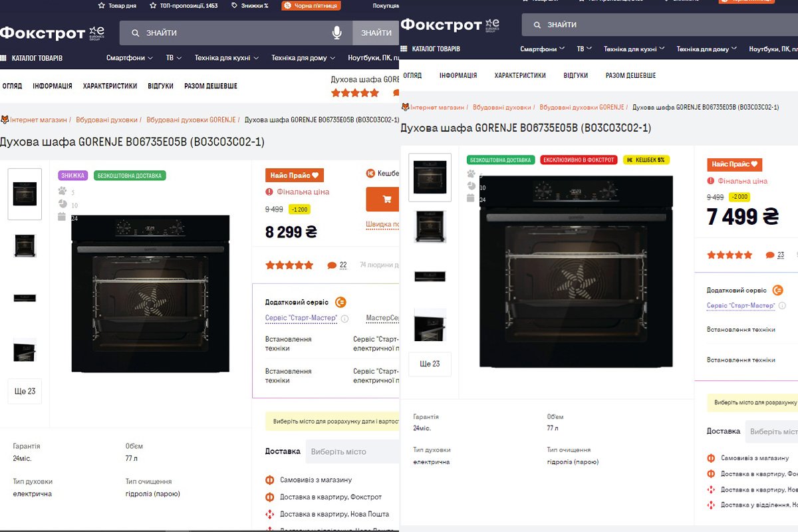Click the review bubble icon showing 22 comments
The image size is (798, 532).
tap(332, 265)
